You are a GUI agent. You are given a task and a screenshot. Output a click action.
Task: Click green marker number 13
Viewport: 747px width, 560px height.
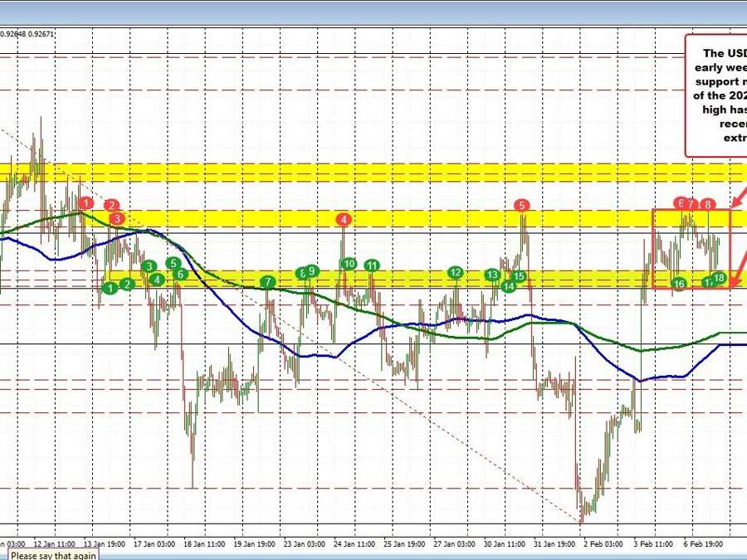pos(492,275)
